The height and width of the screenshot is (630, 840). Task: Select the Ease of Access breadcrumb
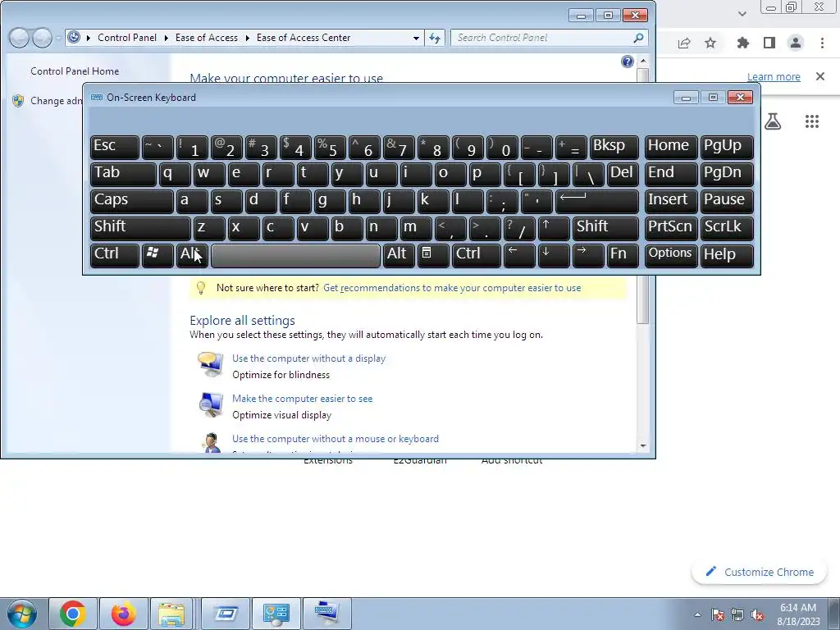(206, 38)
